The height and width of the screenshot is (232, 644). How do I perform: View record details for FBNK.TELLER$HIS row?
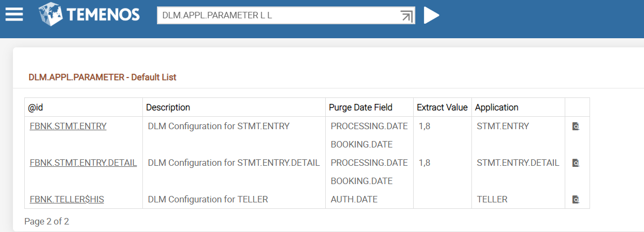coord(576,199)
